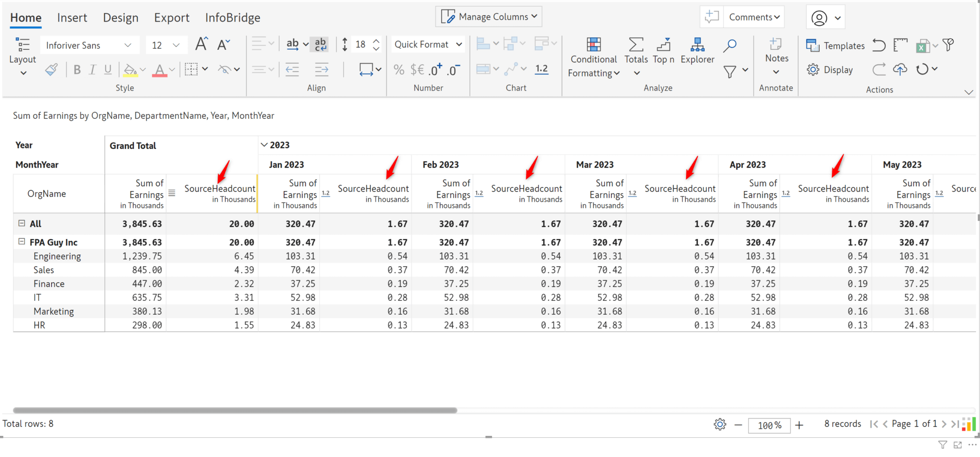980x457 pixels.
Task: Collapse the FPA Guy Inc row group
Action: point(22,241)
